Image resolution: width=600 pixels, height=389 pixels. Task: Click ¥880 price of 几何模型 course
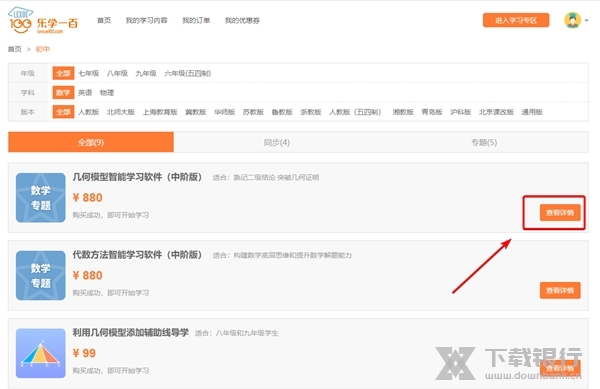pyautogui.click(x=87, y=197)
